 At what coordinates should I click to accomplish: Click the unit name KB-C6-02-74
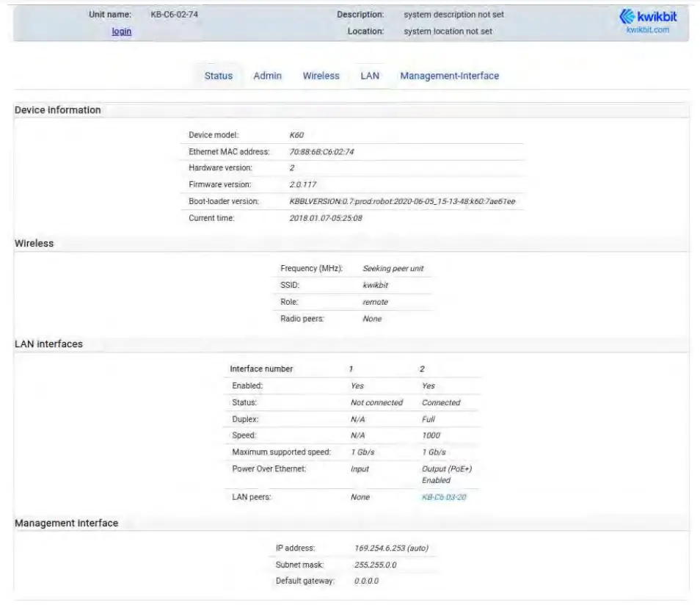[174, 15]
